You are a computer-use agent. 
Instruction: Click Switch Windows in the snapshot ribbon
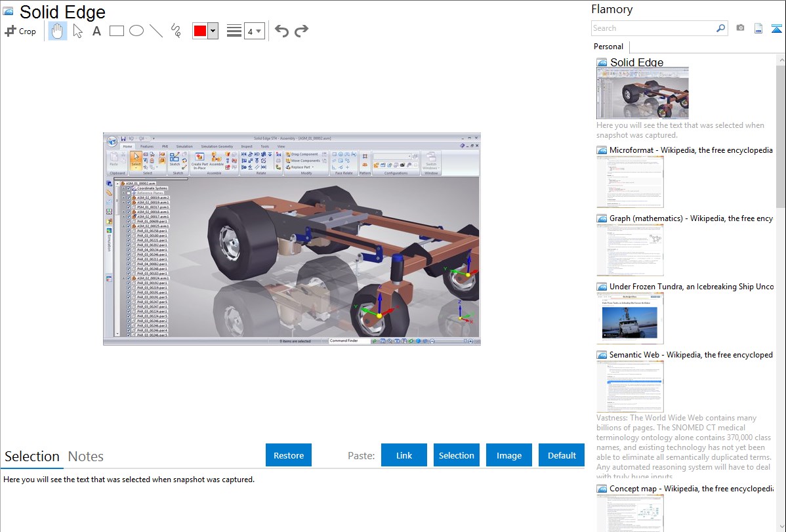pyautogui.click(x=431, y=161)
